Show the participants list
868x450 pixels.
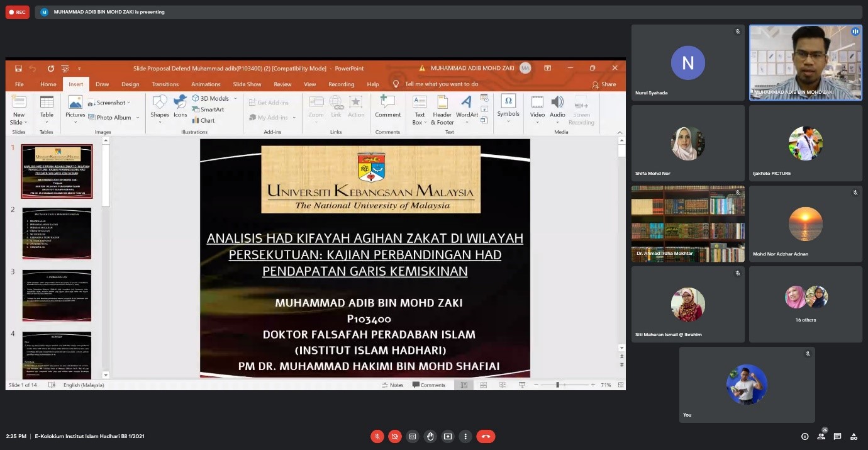821,436
